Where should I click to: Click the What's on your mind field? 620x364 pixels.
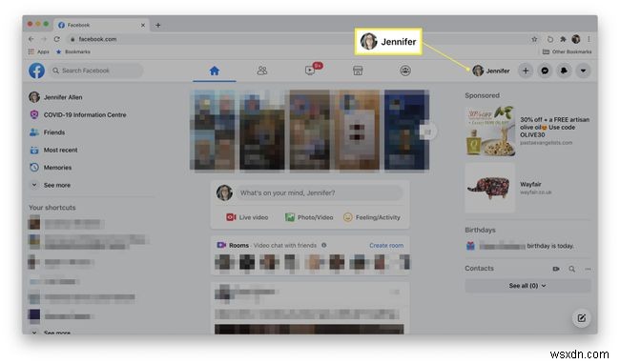320,193
